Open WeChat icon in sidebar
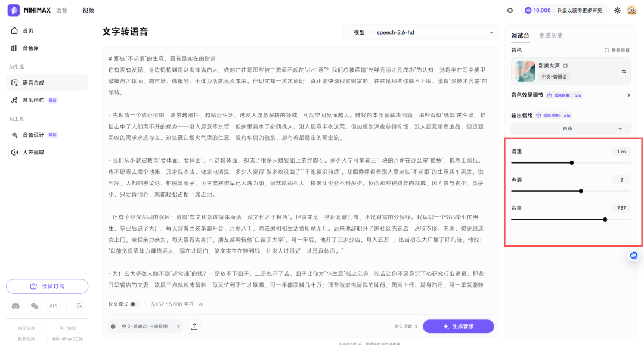 point(35,306)
